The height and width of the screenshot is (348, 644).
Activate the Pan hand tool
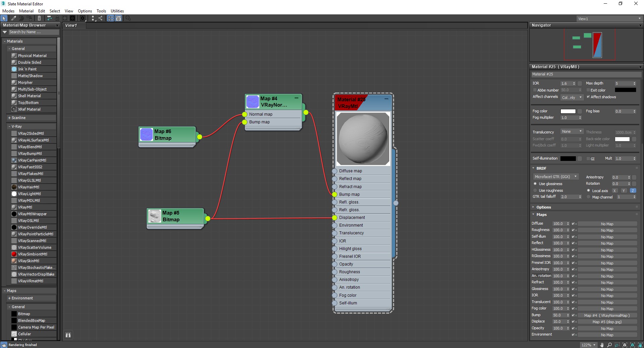[x=602, y=345]
